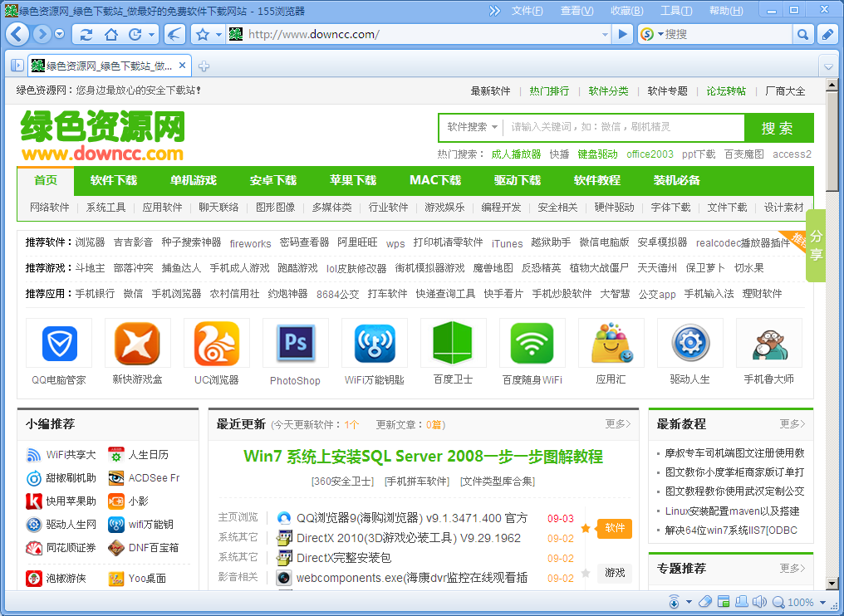This screenshot has height=616, width=844.
Task: Open the 软件搜索 search type dropdown
Action: [x=474, y=128]
